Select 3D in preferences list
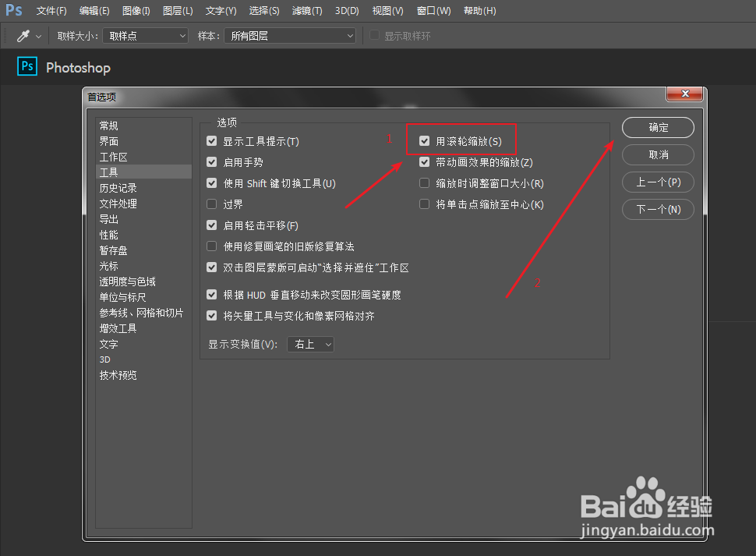This screenshot has height=556, width=756. [x=143, y=359]
